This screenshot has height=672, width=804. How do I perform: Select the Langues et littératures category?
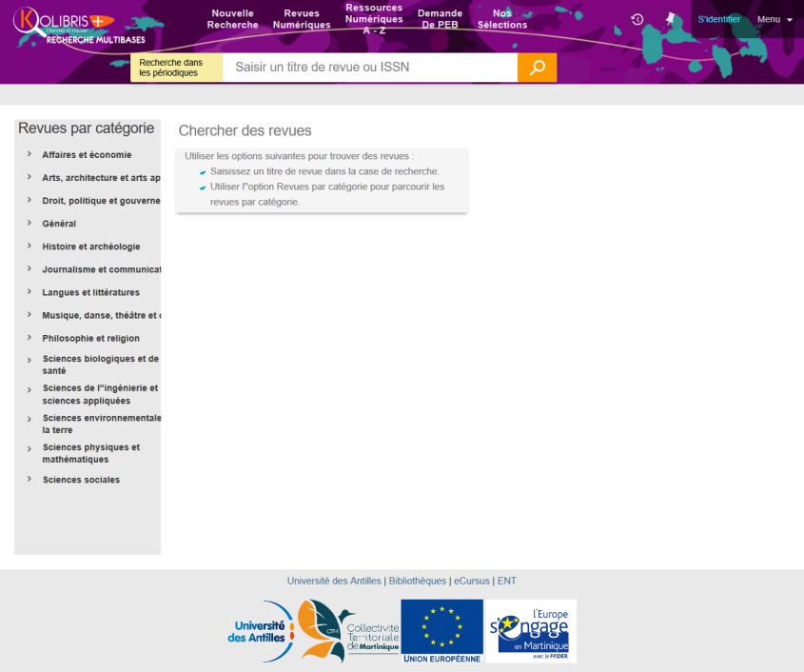[90, 292]
